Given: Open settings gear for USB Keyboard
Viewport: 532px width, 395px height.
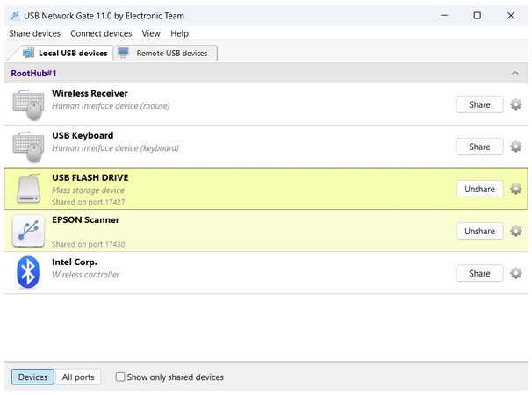Looking at the screenshot, I should pyautogui.click(x=515, y=147).
